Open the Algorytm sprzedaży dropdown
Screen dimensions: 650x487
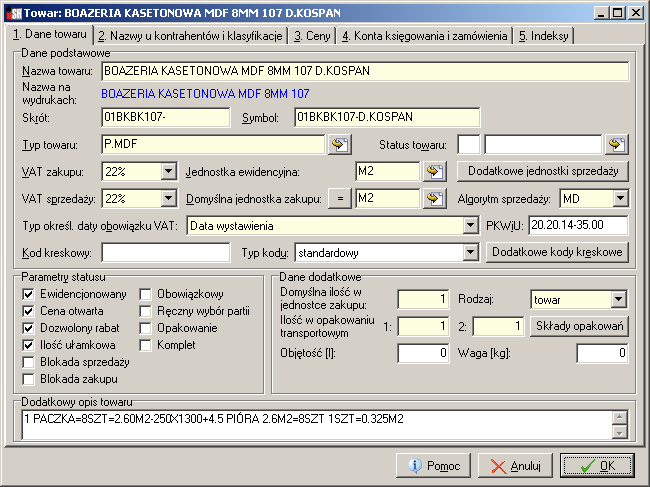(620, 199)
